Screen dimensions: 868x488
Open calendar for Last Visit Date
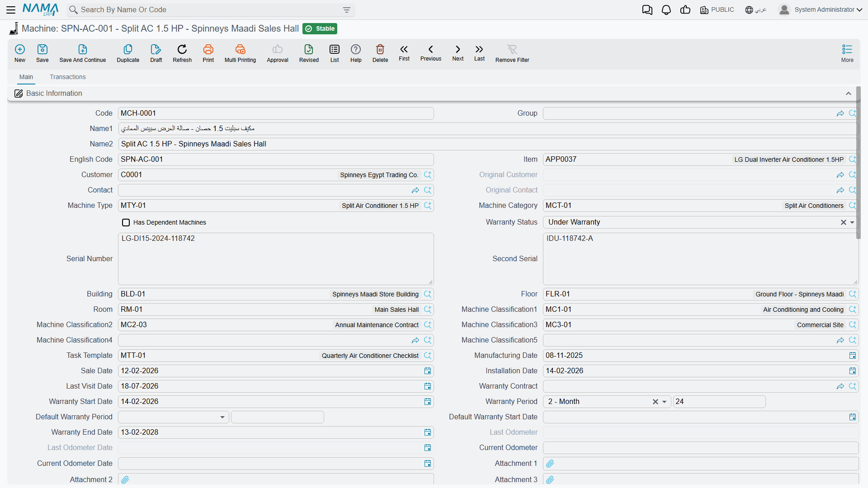(x=428, y=386)
